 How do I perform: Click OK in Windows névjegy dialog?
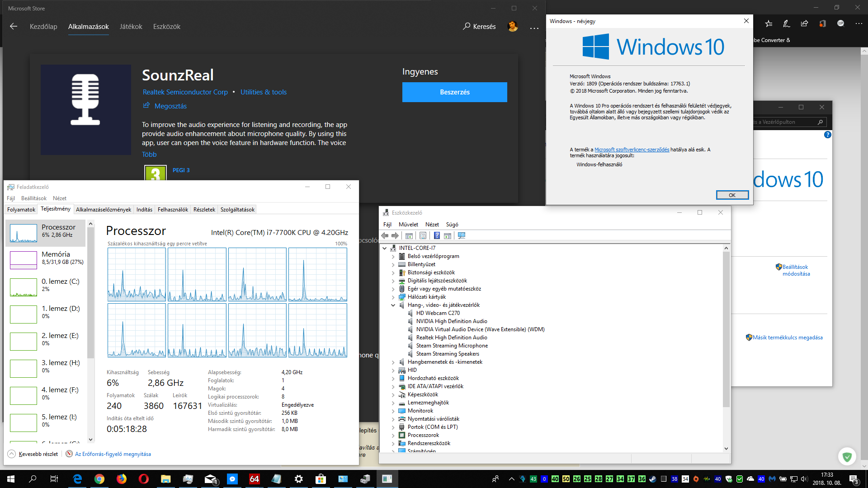coord(732,195)
